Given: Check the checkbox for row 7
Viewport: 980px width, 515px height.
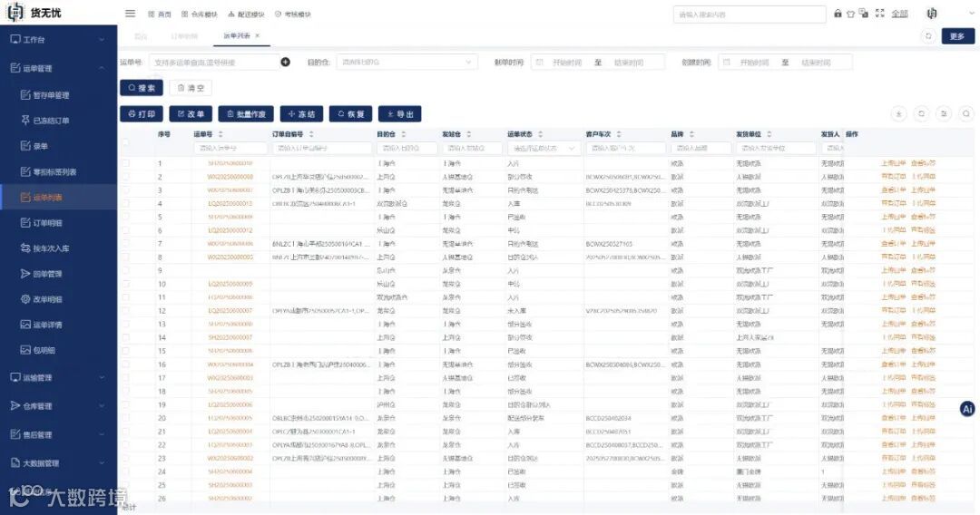Looking at the screenshot, I should (125, 244).
